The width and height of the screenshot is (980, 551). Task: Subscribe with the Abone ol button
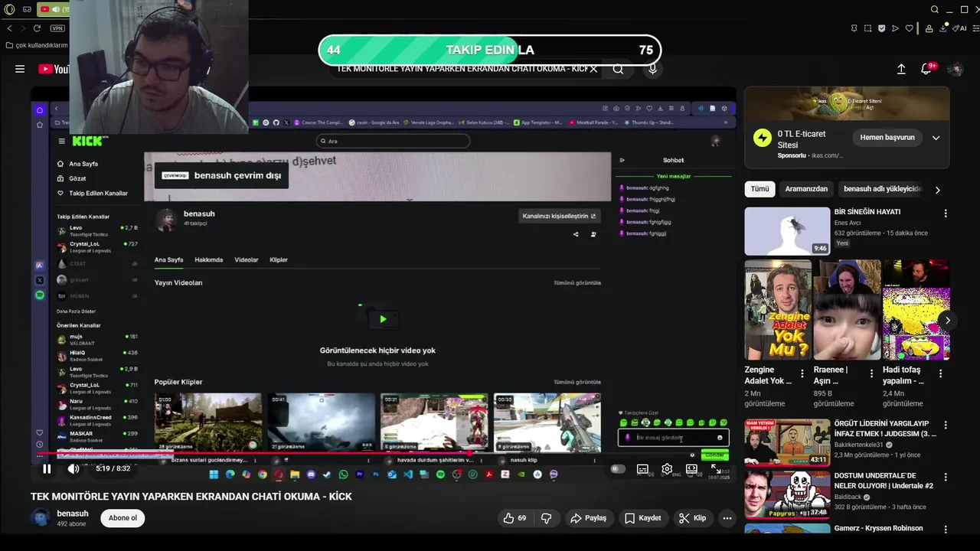point(122,518)
